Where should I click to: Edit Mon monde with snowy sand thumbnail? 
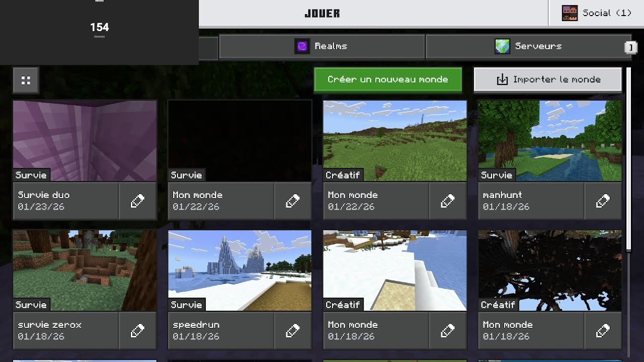click(x=448, y=331)
